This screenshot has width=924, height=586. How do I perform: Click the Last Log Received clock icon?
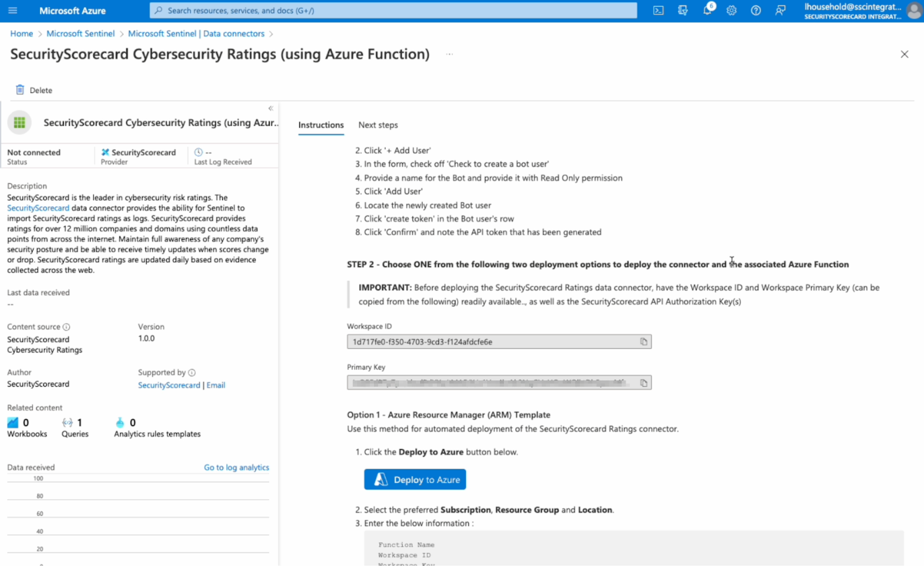(198, 152)
